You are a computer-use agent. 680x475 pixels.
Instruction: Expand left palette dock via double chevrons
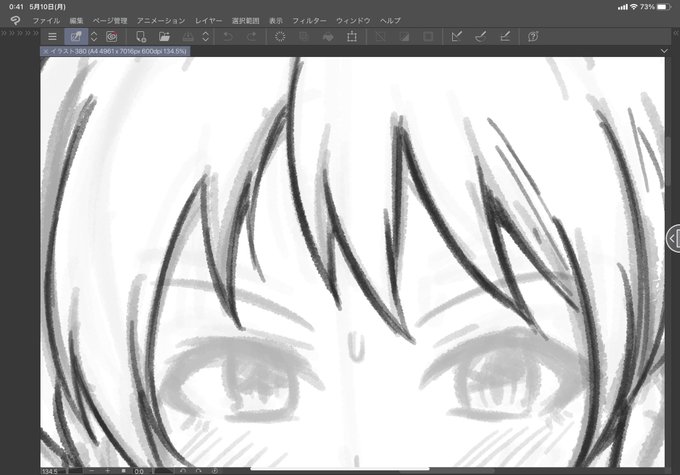tap(20, 33)
